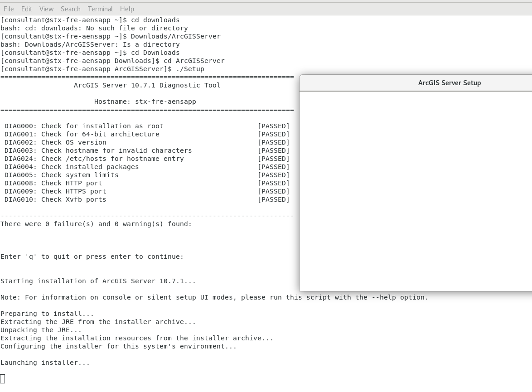The width and height of the screenshot is (532, 392).
Task: Click 'DIAG001: Check for 64-bit architecture'
Action: (82, 134)
